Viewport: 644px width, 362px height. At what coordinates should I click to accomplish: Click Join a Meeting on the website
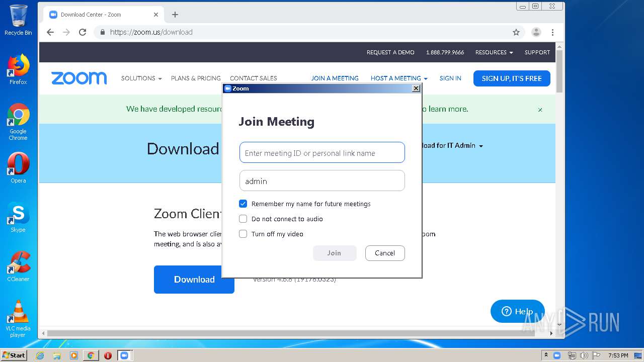pos(335,78)
